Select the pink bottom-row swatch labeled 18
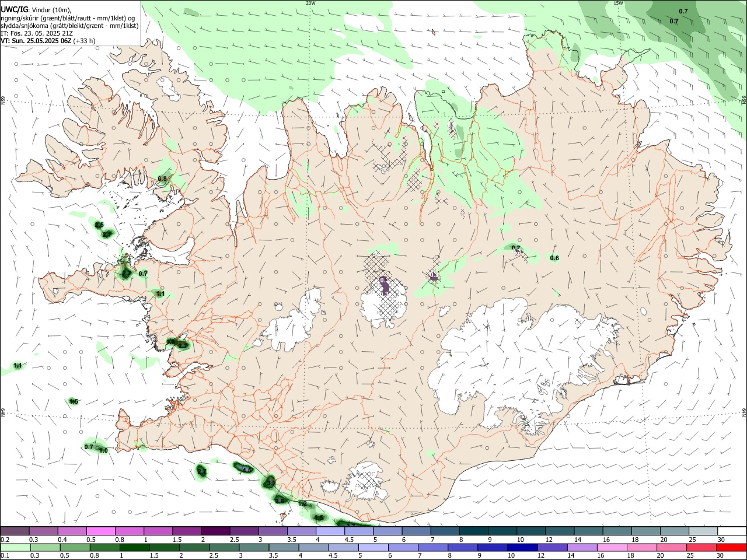Viewport: 747px width, 560px height. pos(642,547)
